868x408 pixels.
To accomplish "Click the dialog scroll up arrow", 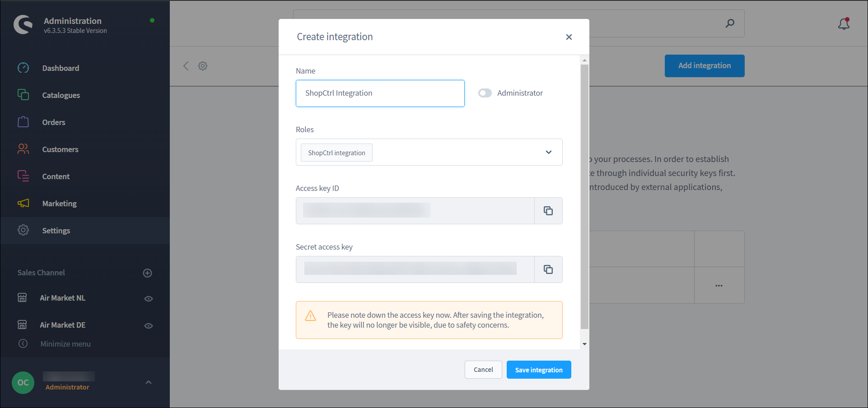I will [584, 60].
